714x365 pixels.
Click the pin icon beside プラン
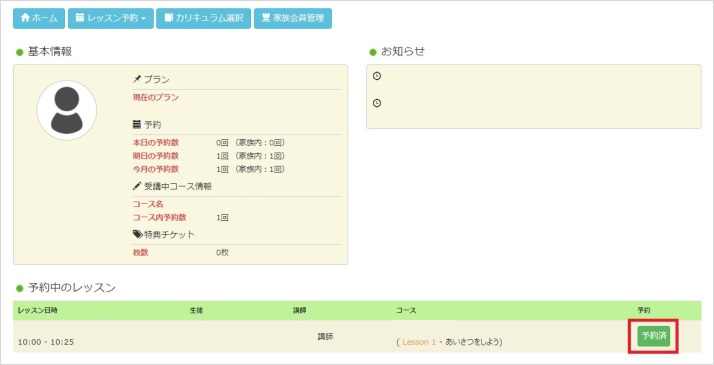tap(137, 79)
